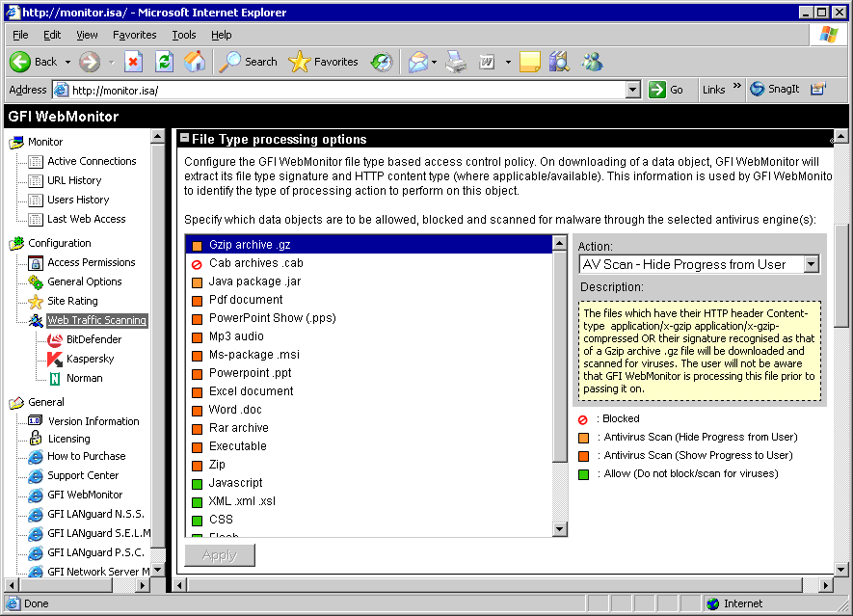The height and width of the screenshot is (616, 853).
Task: Click the Back navigation arrow icon
Action: pos(20,62)
